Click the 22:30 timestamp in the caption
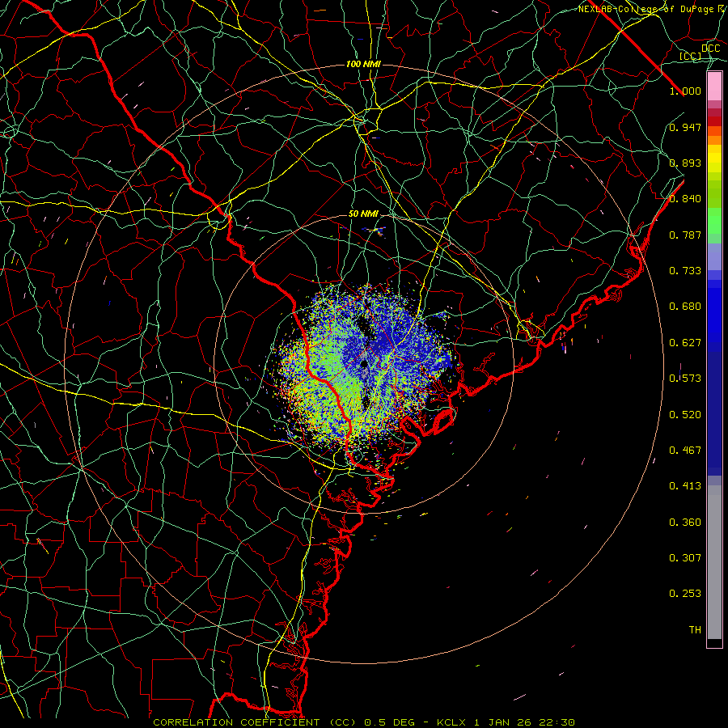The height and width of the screenshot is (728, 728). click(557, 722)
